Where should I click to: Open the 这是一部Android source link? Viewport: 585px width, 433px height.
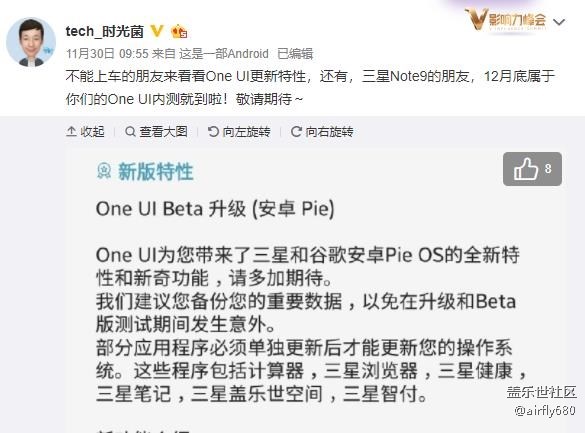click(223, 54)
